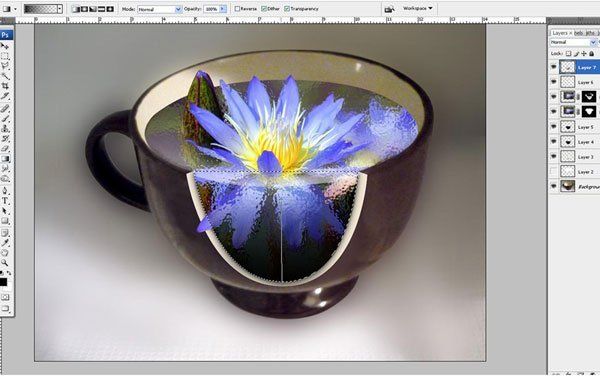Click Layer 4 thumbnail
Screen dimensions: 600x376
point(567,142)
